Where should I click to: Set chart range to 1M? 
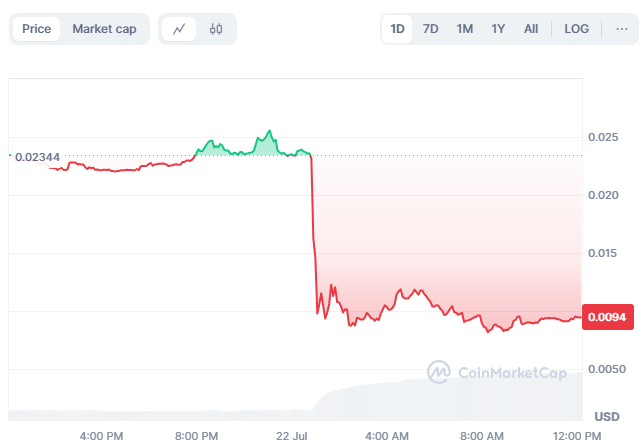pyautogui.click(x=465, y=29)
